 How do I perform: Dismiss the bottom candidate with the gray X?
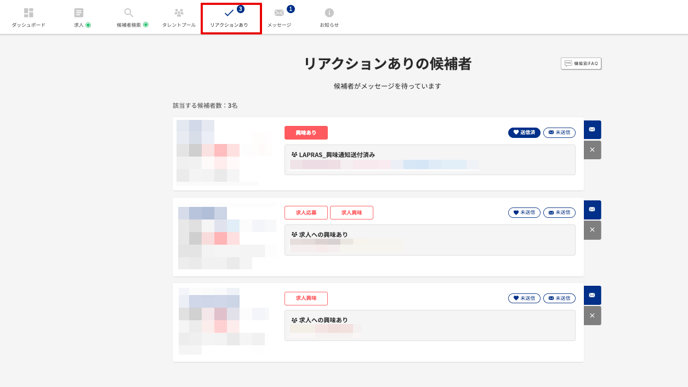click(592, 315)
